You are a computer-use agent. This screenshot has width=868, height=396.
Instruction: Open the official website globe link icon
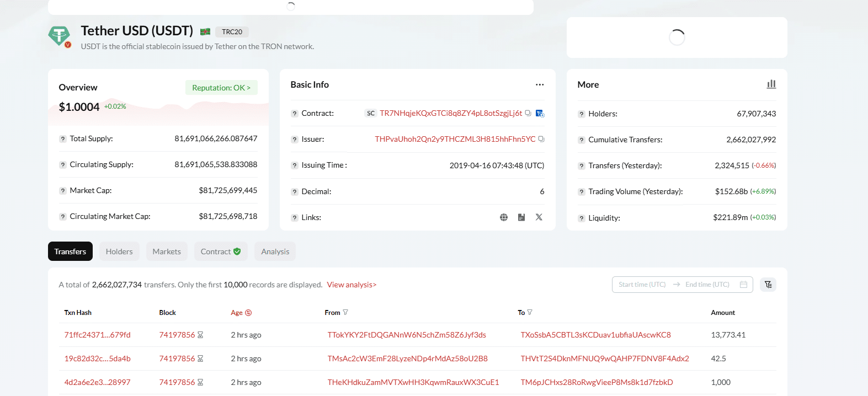(x=504, y=217)
